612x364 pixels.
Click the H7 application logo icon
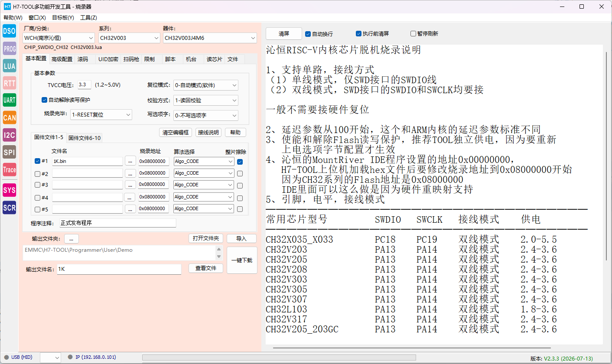pyautogui.click(x=7, y=6)
